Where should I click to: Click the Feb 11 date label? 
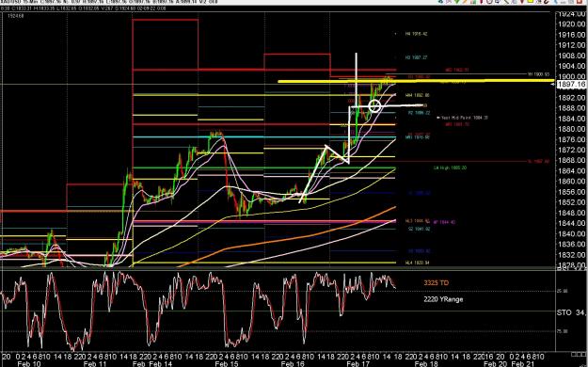[95, 363]
